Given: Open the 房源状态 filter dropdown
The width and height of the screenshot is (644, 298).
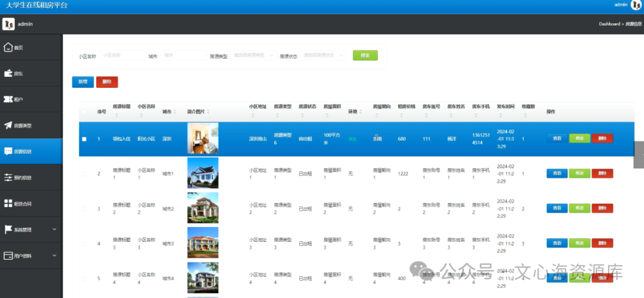Looking at the screenshot, I should 324,55.
